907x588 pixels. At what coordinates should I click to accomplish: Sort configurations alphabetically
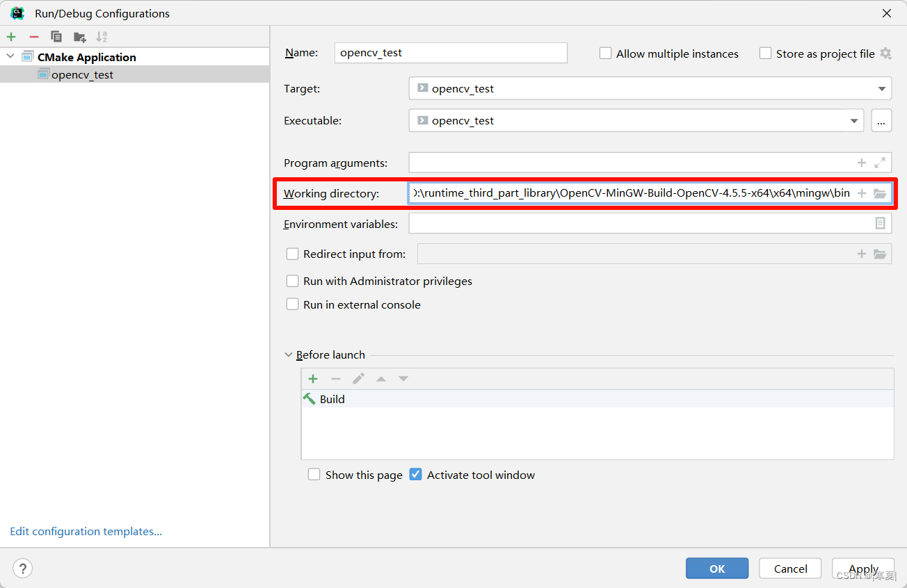(102, 37)
